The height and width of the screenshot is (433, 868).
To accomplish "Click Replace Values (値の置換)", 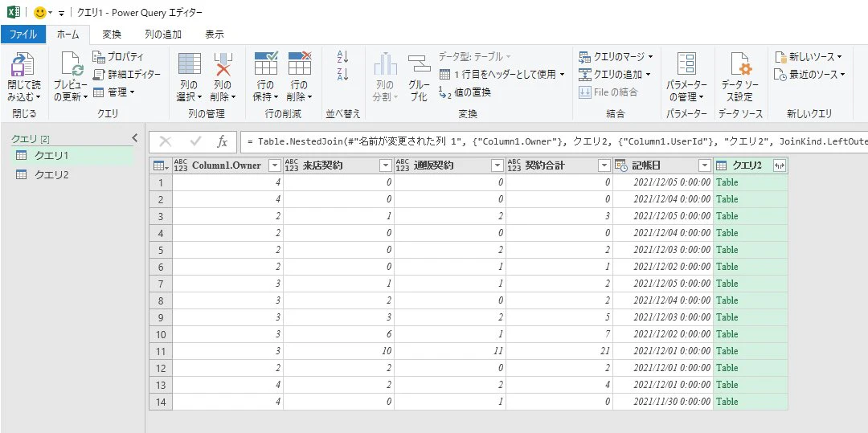I will tap(465, 92).
